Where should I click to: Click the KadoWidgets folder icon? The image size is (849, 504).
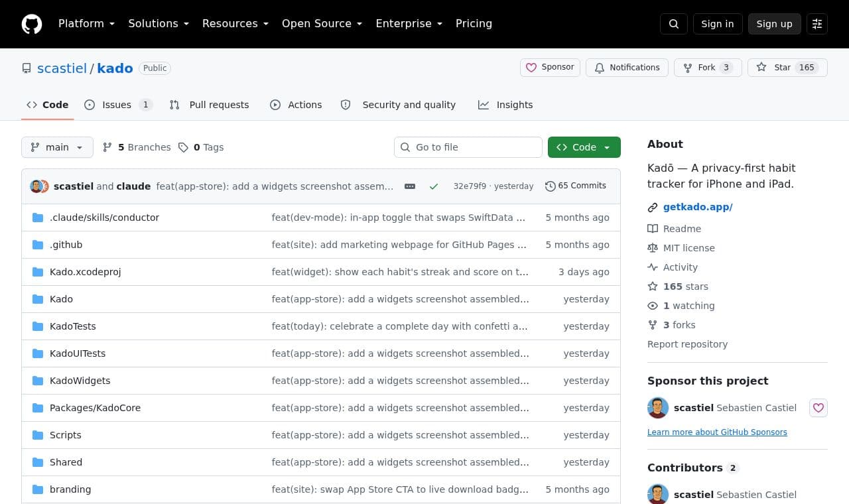pyautogui.click(x=38, y=381)
